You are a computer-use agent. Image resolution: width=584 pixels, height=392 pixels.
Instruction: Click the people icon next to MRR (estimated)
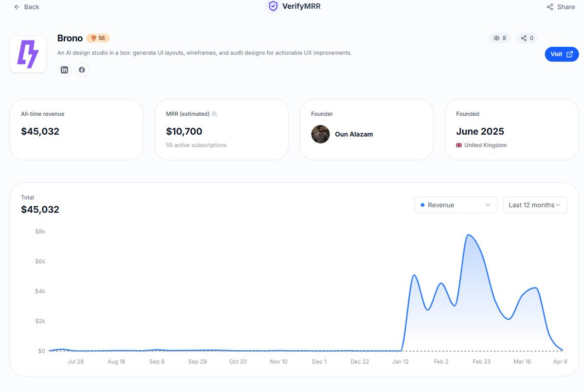coord(215,114)
